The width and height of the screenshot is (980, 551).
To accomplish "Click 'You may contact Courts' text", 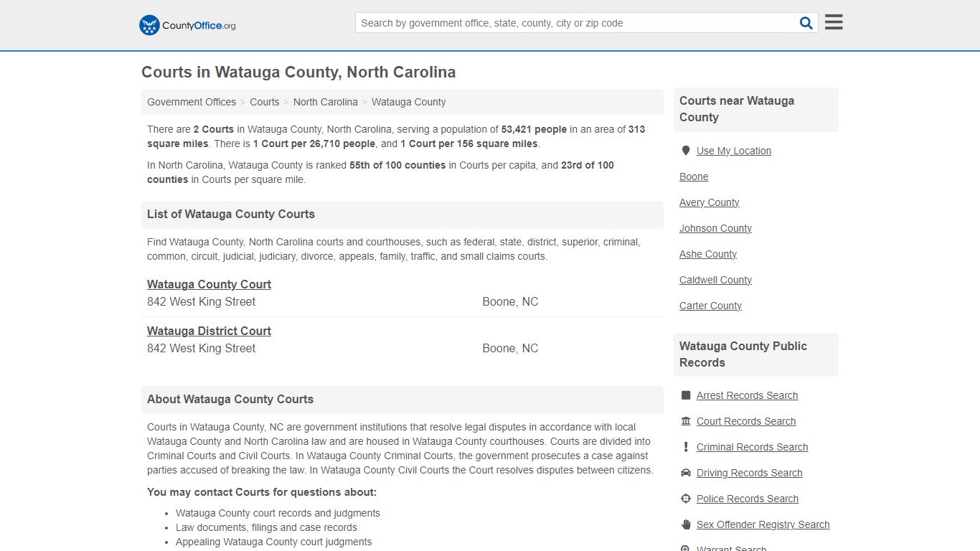I will pos(262,492).
